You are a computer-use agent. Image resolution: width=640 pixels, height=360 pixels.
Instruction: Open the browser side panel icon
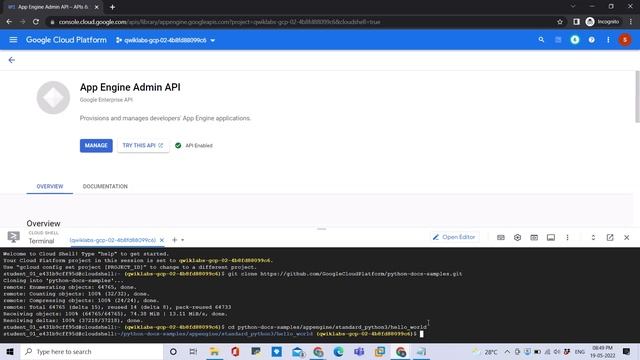pyautogui.click(x=576, y=22)
